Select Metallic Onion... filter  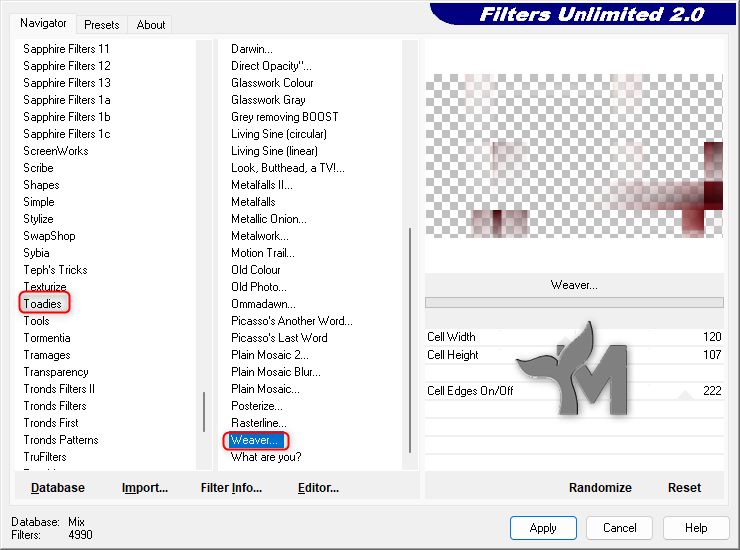[x=269, y=219]
